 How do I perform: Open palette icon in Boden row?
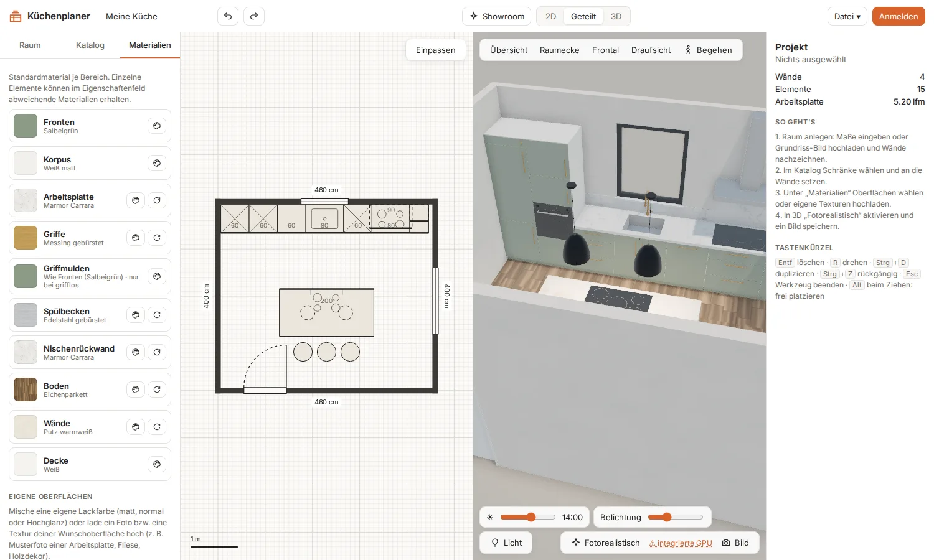(x=136, y=390)
